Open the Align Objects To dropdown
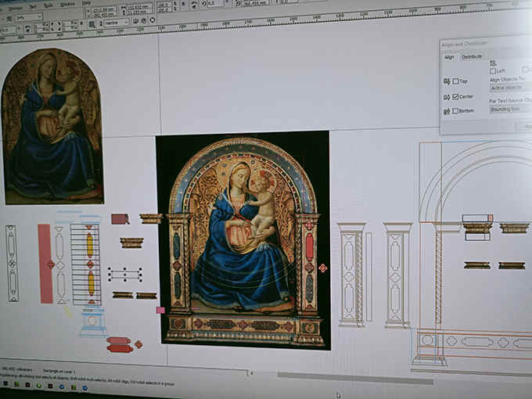The image size is (532, 399). click(x=511, y=88)
